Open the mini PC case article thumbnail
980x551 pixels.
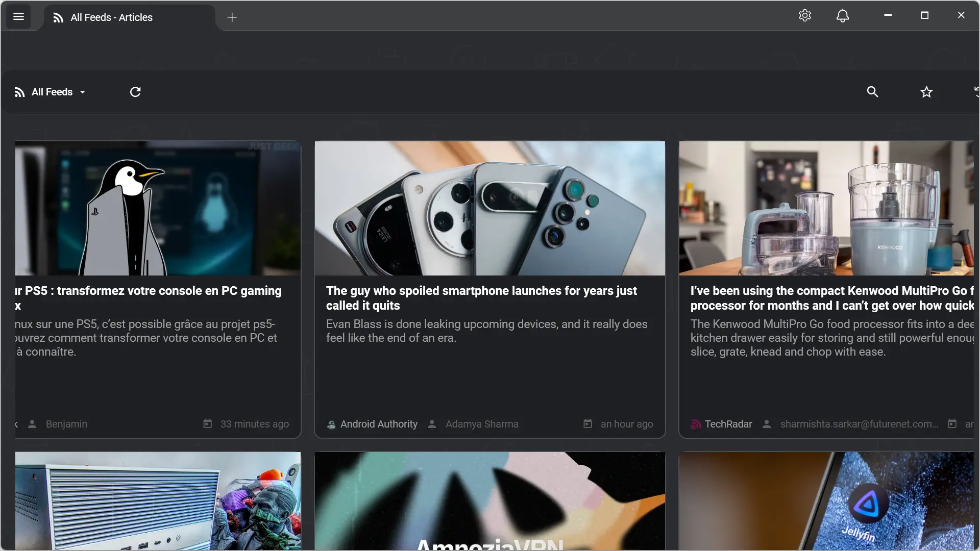click(x=158, y=500)
